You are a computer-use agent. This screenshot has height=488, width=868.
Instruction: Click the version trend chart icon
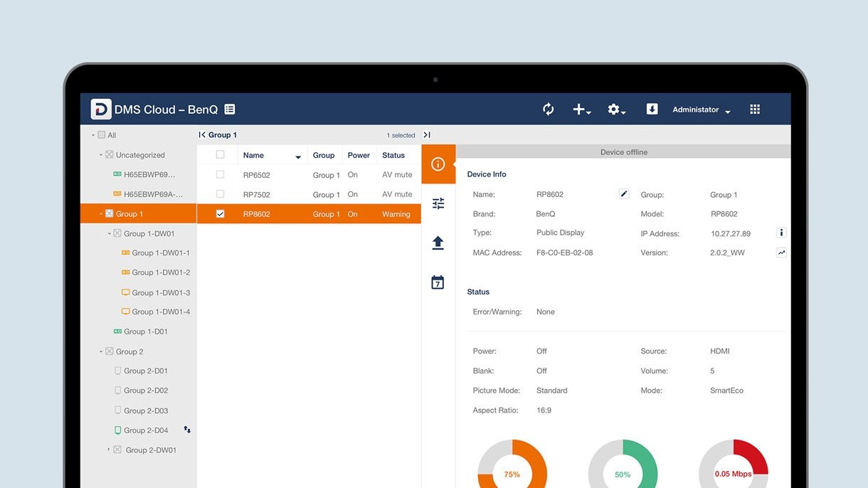click(780, 253)
